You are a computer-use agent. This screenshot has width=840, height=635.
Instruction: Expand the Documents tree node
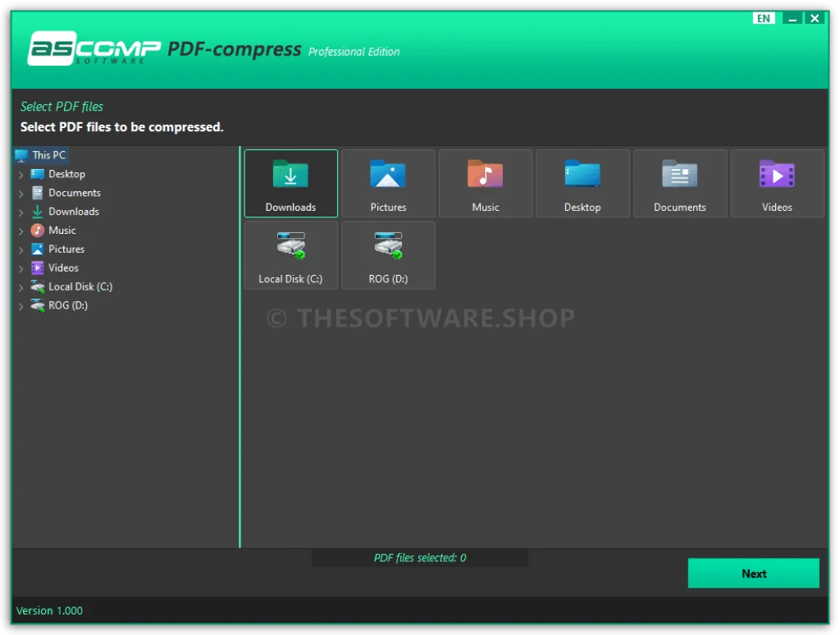pyautogui.click(x=21, y=194)
